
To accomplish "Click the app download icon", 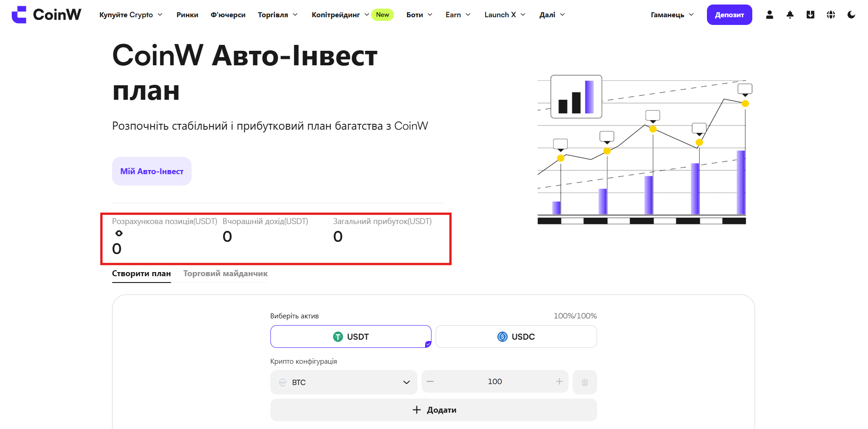I will coord(810,15).
